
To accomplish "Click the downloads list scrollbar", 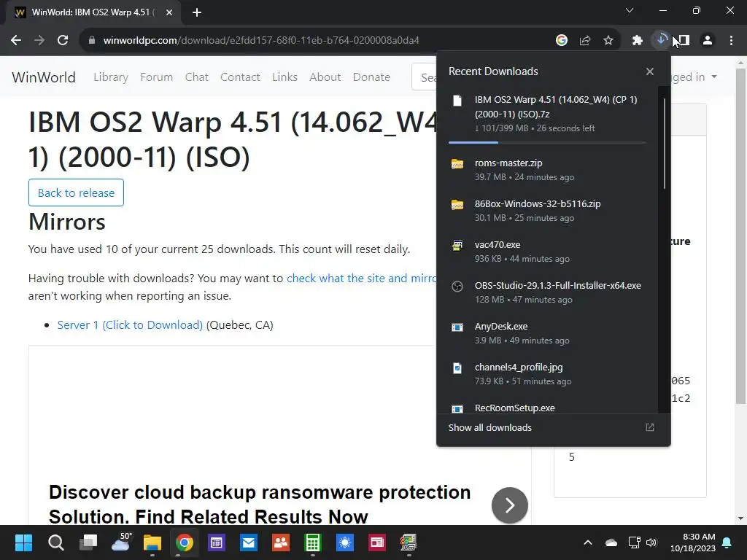I will 664,143.
